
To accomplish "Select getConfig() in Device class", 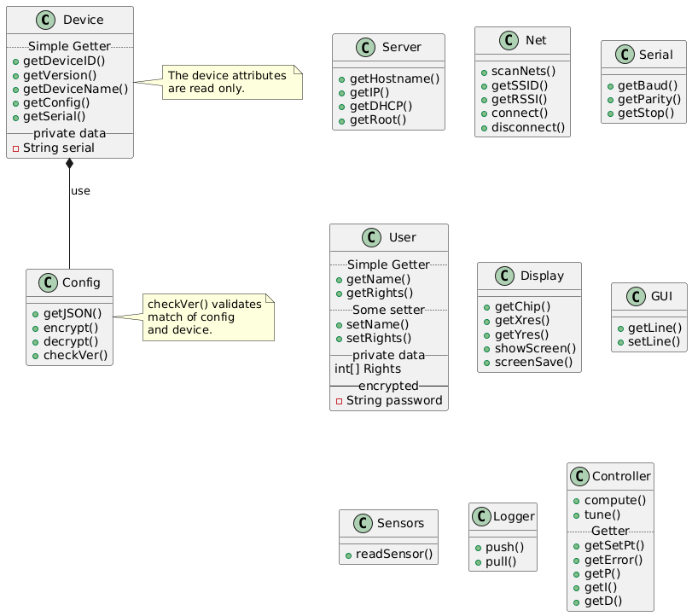I will [x=56, y=103].
